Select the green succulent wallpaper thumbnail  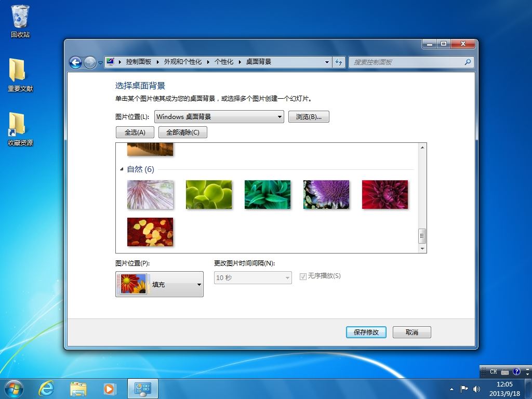[x=209, y=194]
